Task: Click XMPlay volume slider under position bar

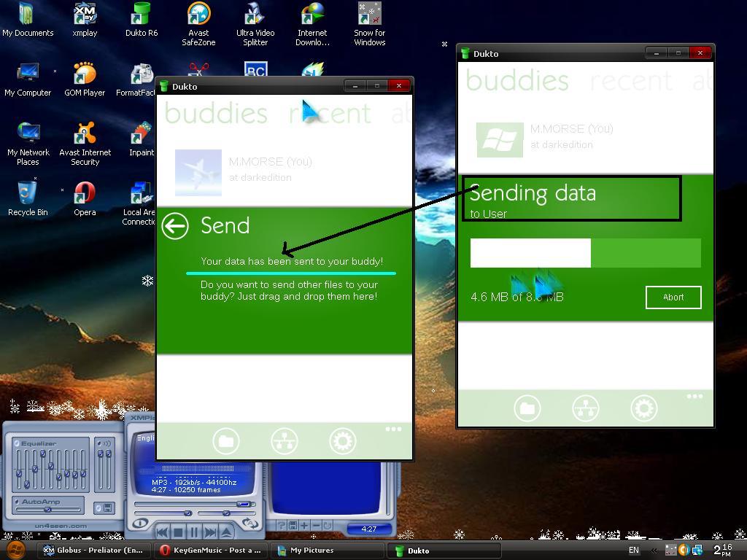Action: click(163, 513)
